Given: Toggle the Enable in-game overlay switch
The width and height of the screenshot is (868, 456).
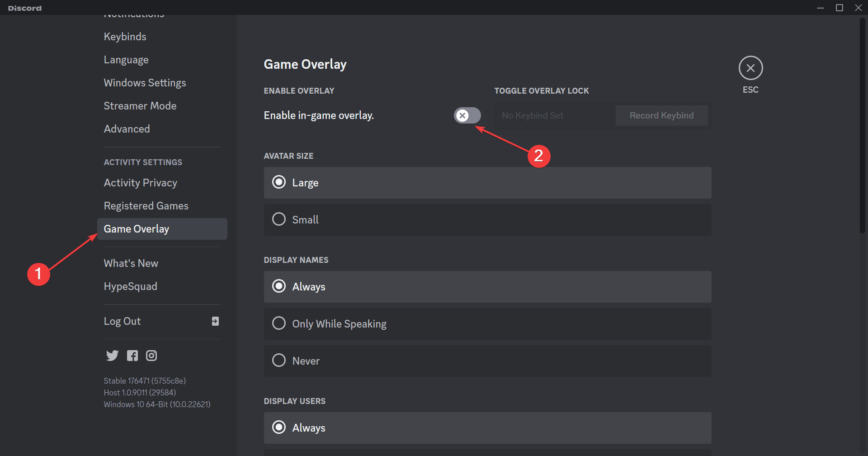Looking at the screenshot, I should (x=467, y=115).
